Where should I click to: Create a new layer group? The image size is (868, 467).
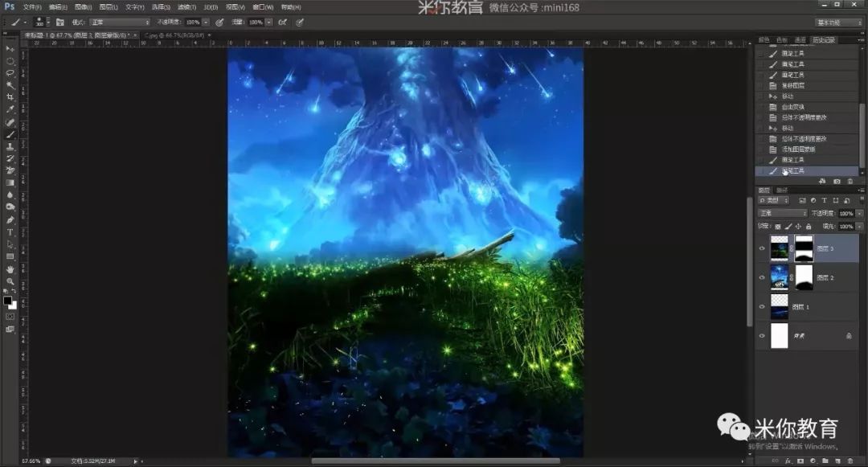825,461
